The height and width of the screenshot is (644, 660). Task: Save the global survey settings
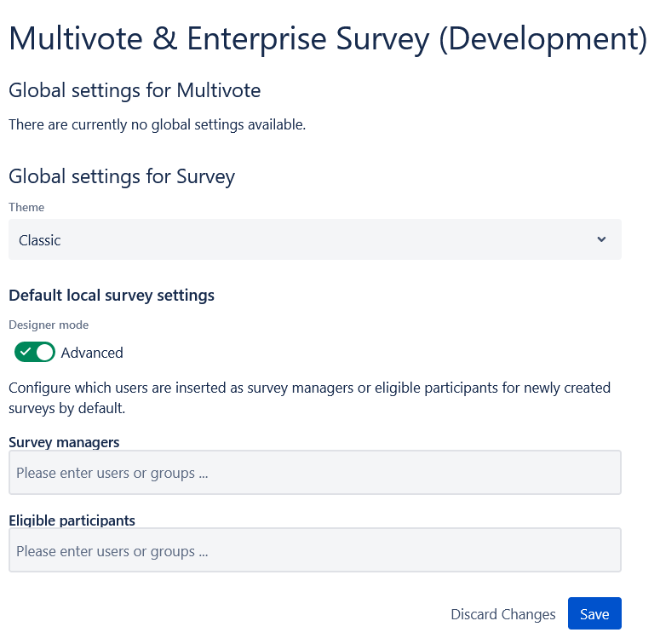pos(594,614)
